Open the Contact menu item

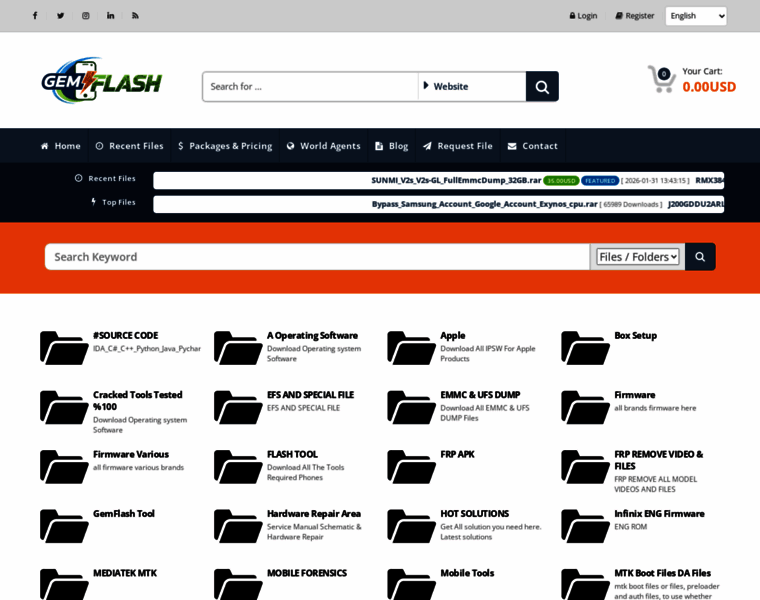pyautogui.click(x=532, y=146)
